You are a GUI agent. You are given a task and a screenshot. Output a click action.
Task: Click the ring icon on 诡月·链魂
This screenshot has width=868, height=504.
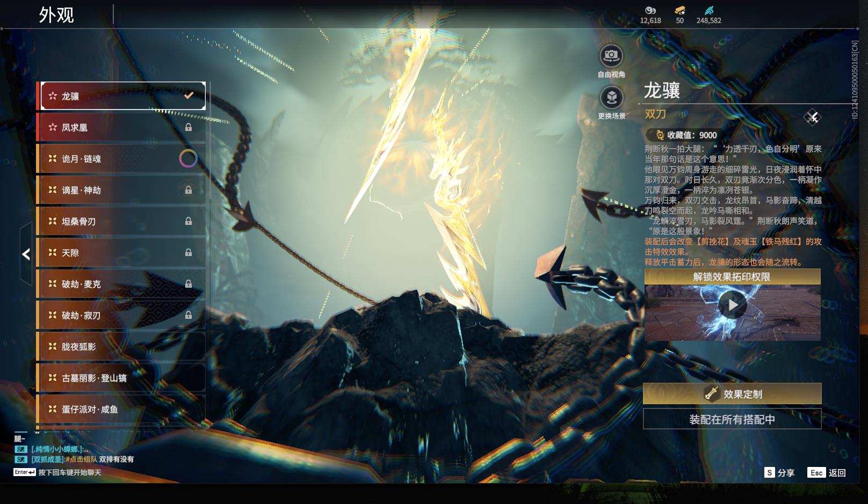(188, 158)
